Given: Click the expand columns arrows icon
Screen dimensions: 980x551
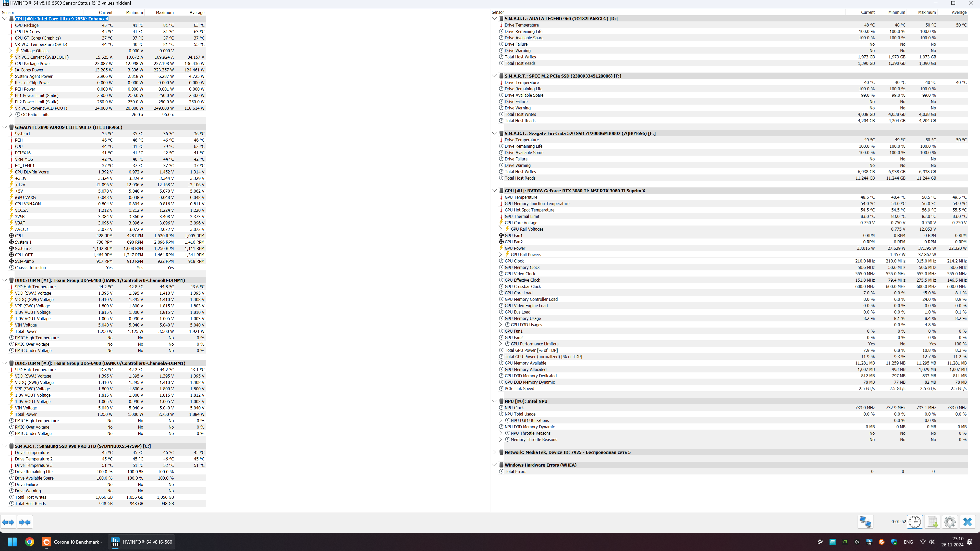Looking at the screenshot, I should click(x=8, y=522).
